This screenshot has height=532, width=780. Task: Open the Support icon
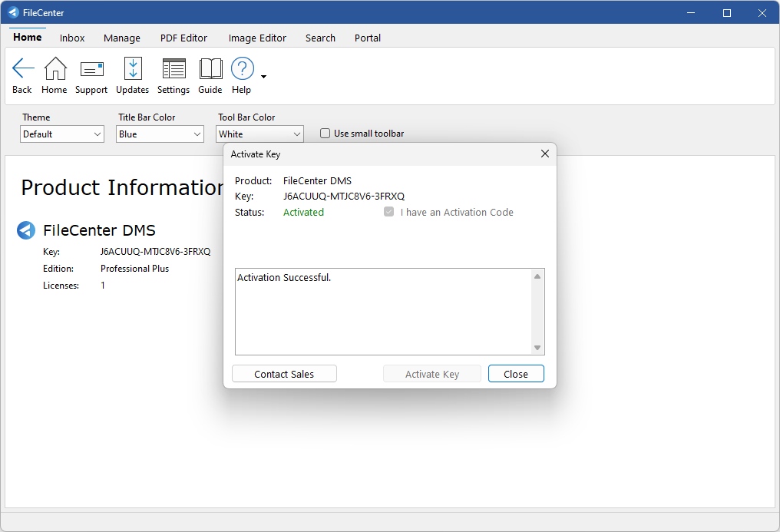point(92,69)
